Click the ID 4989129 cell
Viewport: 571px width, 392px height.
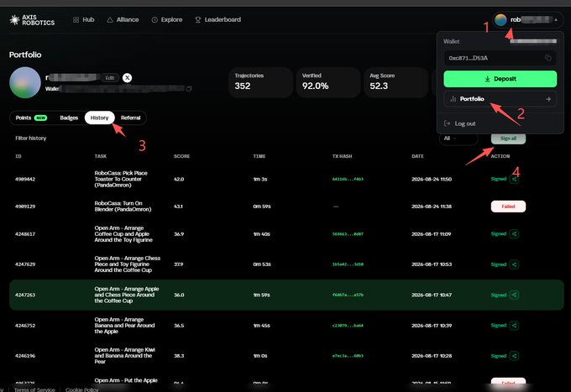coord(25,206)
